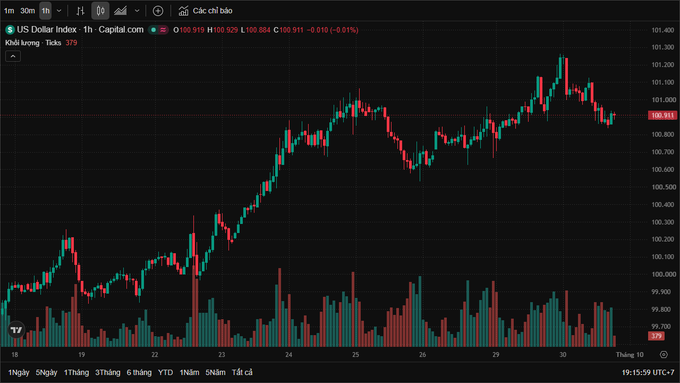Viewport: 680px width, 383px height.
Task: Select the candlestick chart style icon
Action: 100,11
